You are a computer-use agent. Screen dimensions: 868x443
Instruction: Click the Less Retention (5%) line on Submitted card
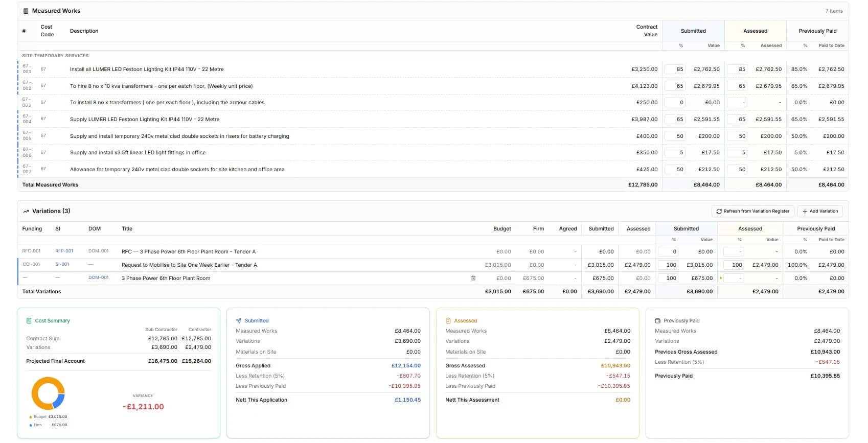point(328,376)
